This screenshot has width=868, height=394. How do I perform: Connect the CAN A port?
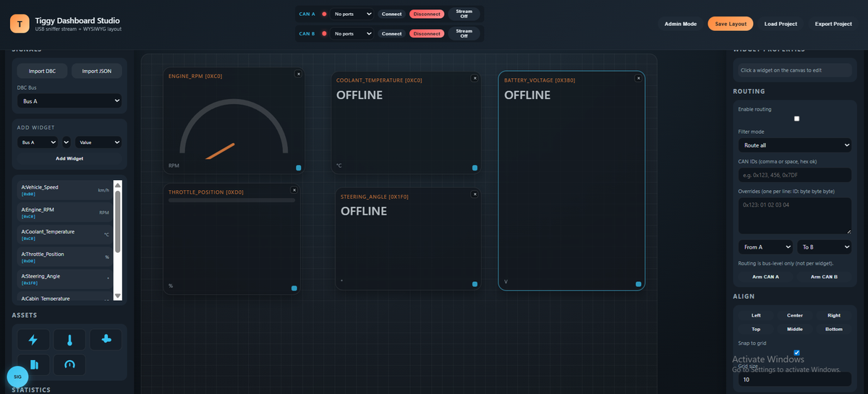(x=391, y=14)
